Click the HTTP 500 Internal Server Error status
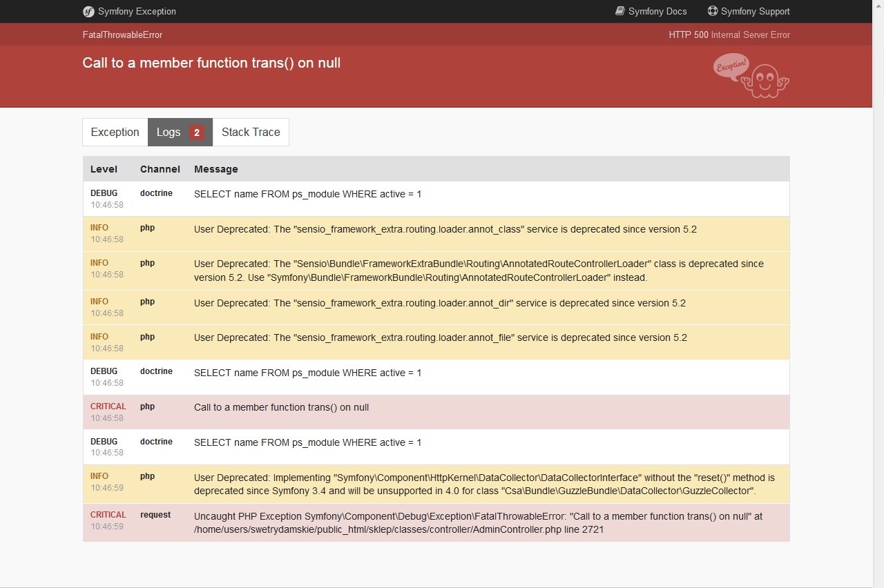 [x=729, y=35]
